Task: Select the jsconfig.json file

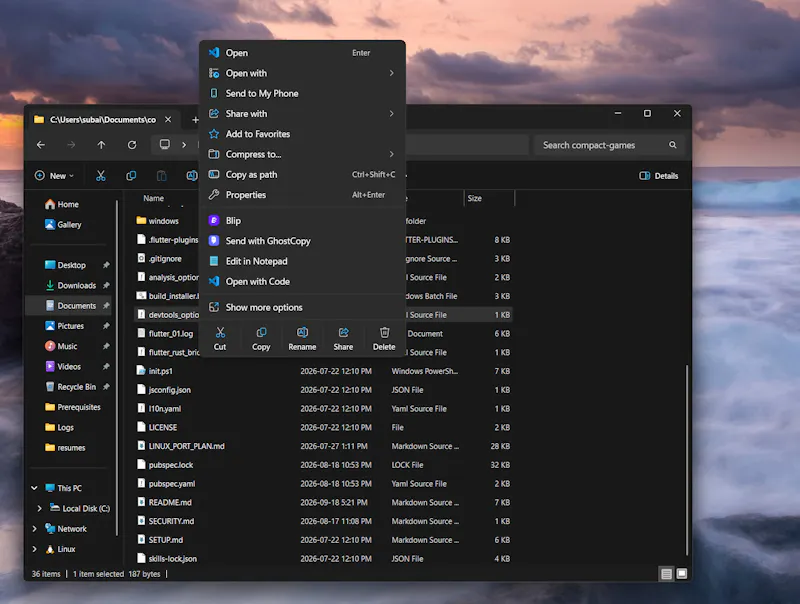Action: (323, 390)
